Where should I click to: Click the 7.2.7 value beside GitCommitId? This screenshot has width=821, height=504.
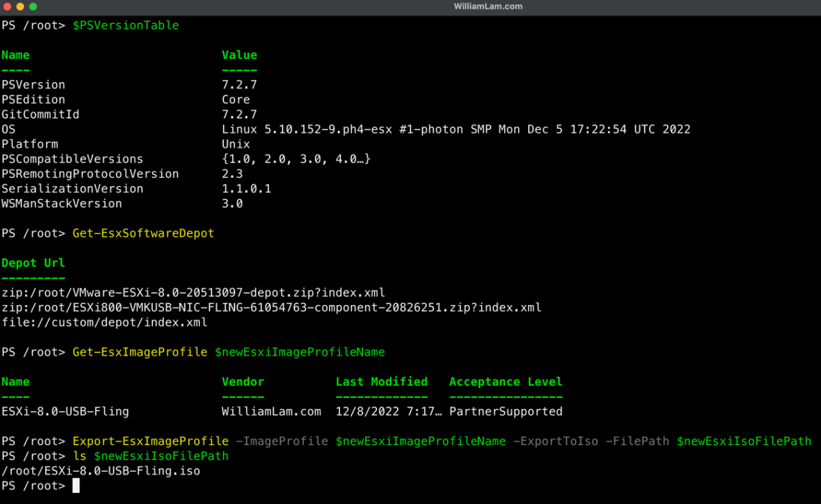point(239,114)
